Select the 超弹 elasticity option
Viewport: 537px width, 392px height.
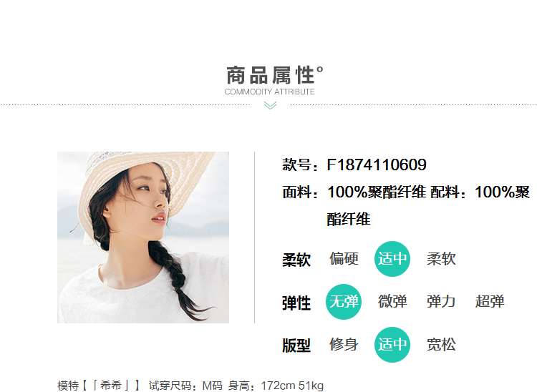(490, 302)
